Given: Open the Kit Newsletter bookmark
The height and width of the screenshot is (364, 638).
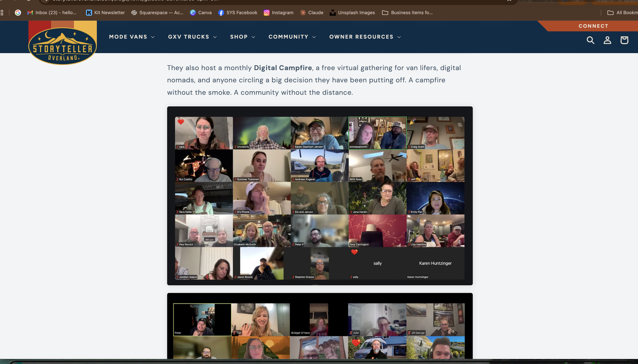Looking at the screenshot, I should click(105, 12).
